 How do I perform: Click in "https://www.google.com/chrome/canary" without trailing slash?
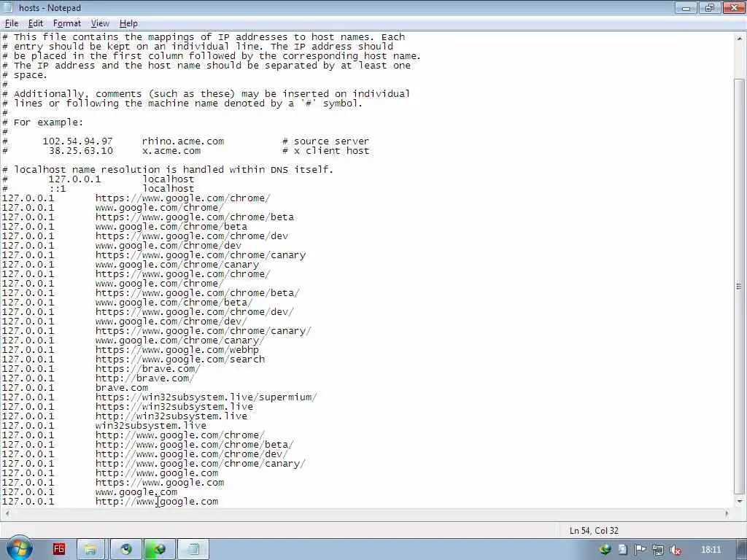point(201,254)
